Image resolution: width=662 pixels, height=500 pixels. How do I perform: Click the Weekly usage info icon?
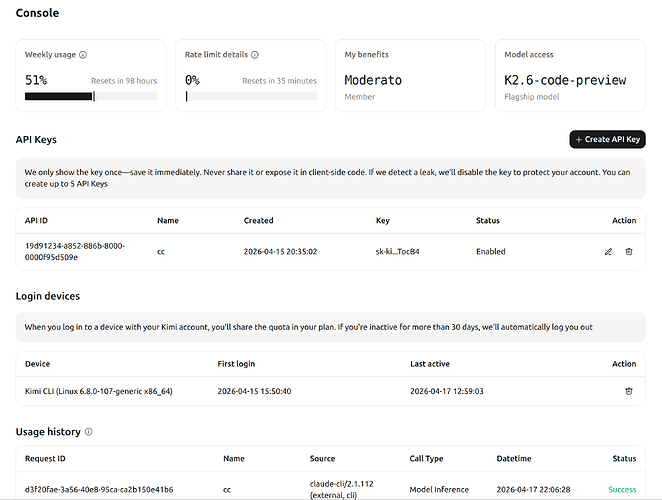[x=83, y=55]
